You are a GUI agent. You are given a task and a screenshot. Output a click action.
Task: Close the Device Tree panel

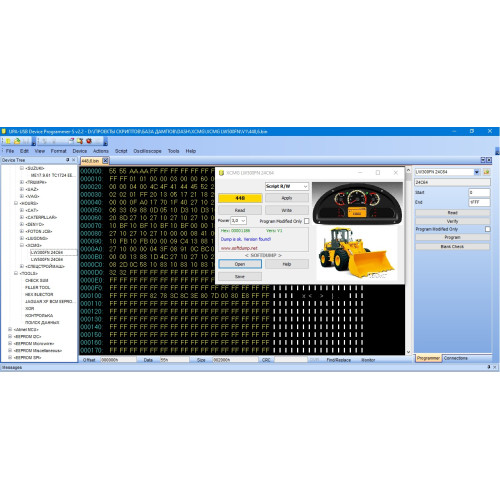tap(74, 160)
